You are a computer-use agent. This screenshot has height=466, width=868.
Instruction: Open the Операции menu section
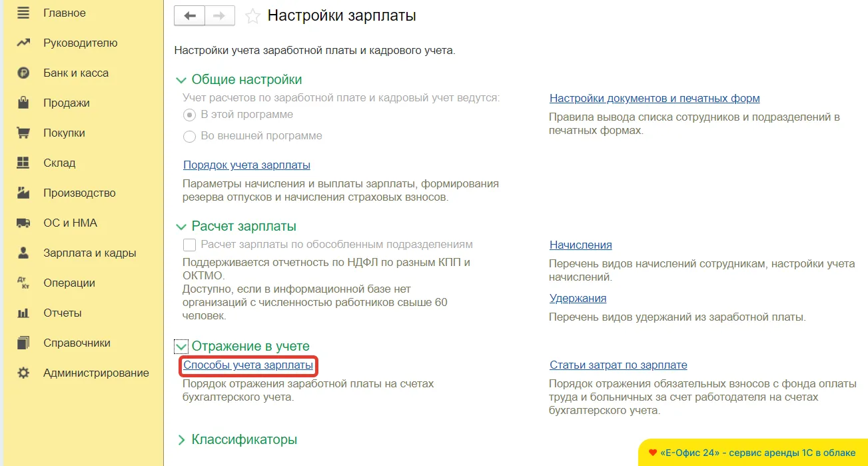(x=69, y=283)
